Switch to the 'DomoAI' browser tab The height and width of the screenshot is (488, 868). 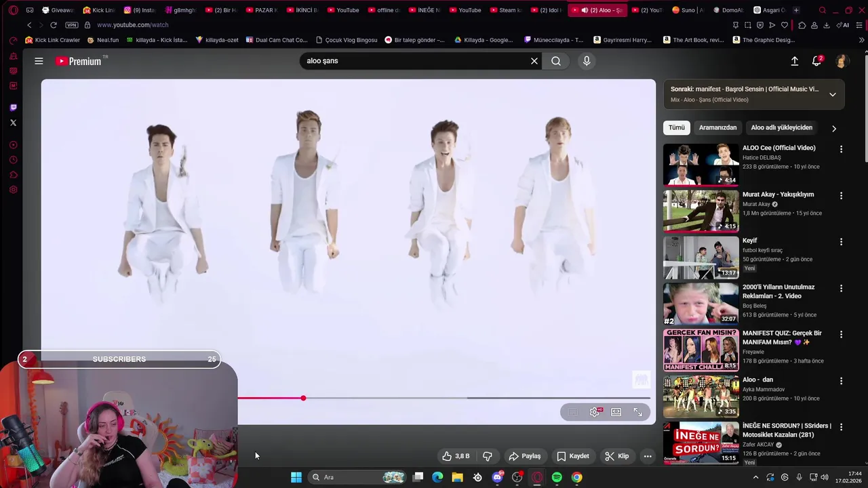pos(727,10)
